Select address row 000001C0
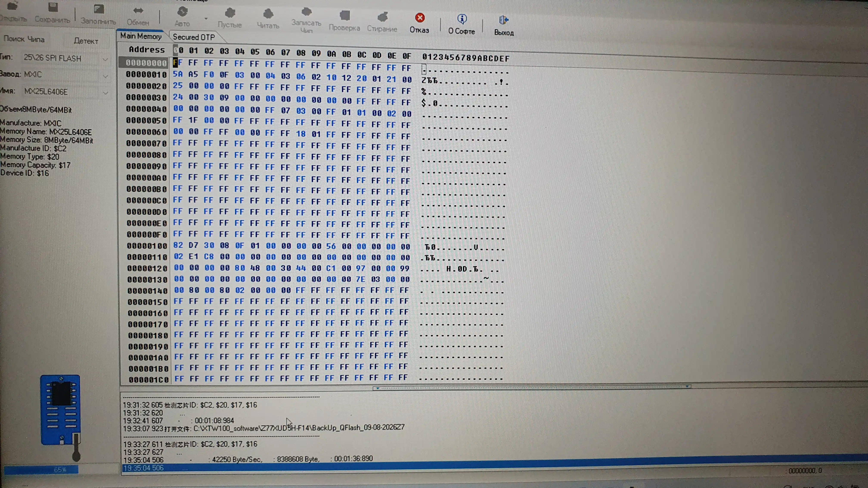Screen dimensions: 868x488 [x=149, y=380]
